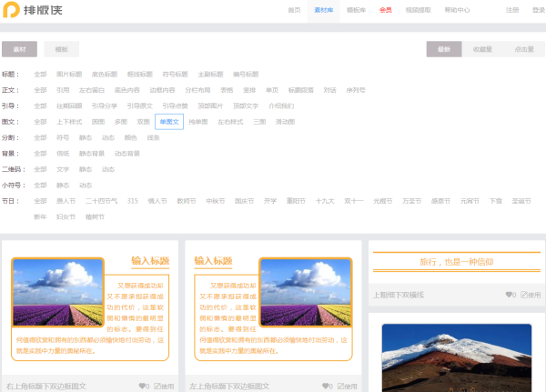Viewport: 546px width, 392px height.
Task: Favorite the 左上角标题下双边框图文 template via the heart
Action: tap(326, 386)
